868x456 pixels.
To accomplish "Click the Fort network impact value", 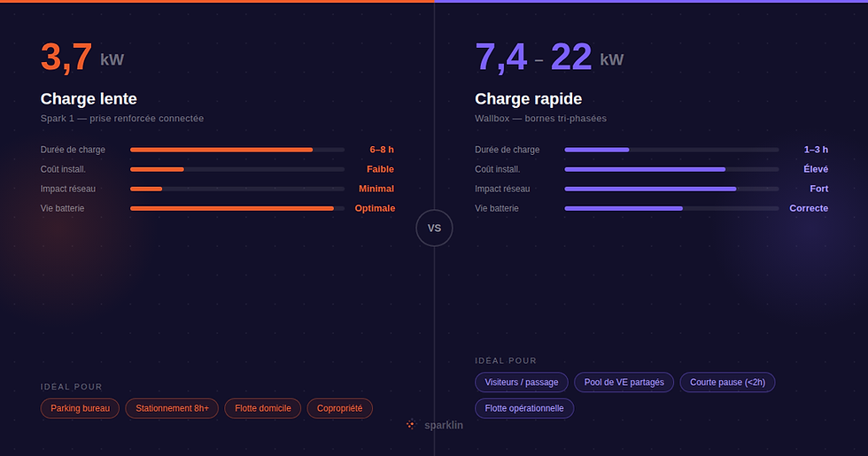I will point(819,189).
